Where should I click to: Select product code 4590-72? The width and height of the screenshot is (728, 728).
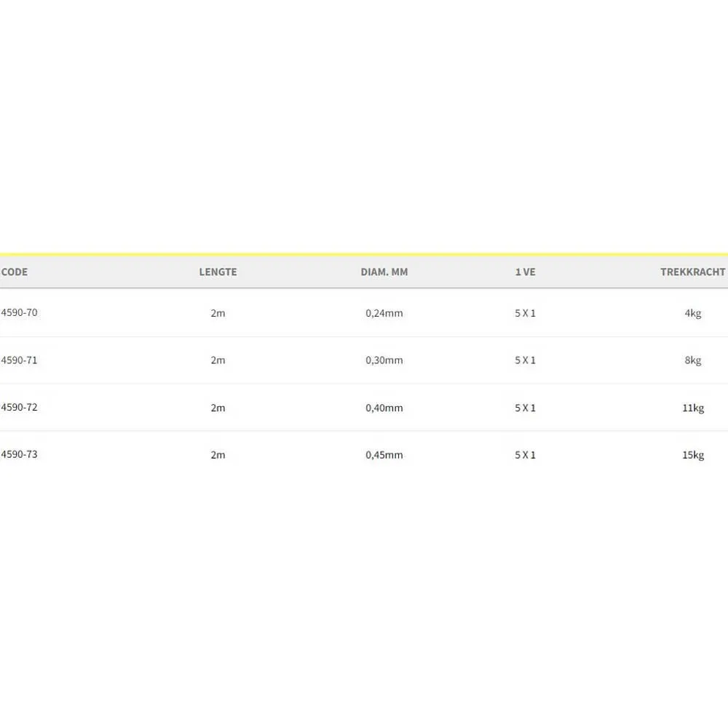20,407
